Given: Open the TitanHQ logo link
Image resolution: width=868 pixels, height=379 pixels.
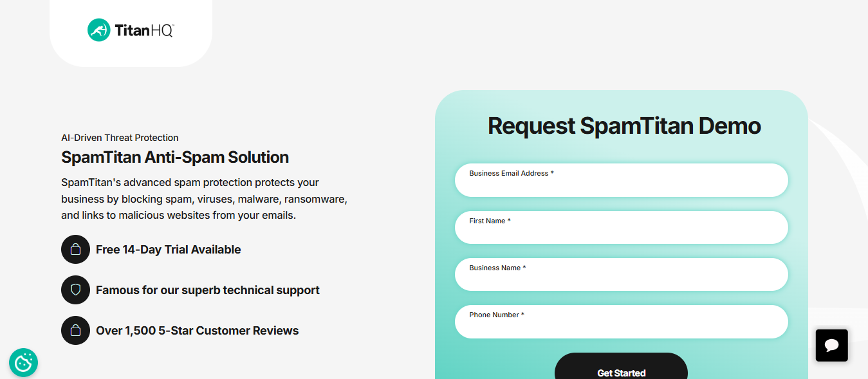Looking at the screenshot, I should (x=131, y=30).
